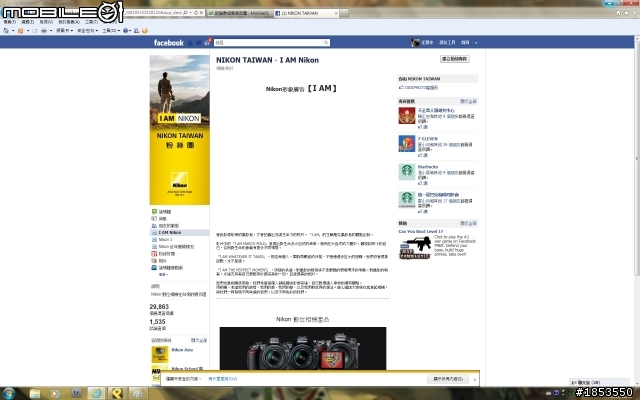This screenshot has height=400, width=640.
Task: Open the account dropdown arrow in Facebook bar
Action: [476, 42]
